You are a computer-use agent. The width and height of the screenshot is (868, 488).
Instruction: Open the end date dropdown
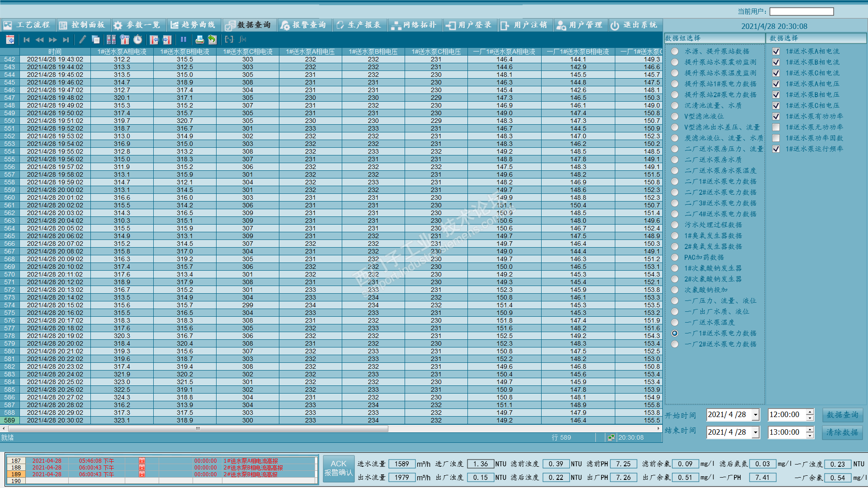coord(755,432)
